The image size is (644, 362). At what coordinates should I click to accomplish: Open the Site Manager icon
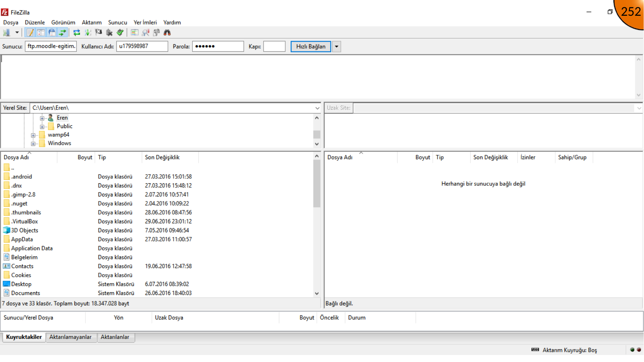click(x=7, y=33)
